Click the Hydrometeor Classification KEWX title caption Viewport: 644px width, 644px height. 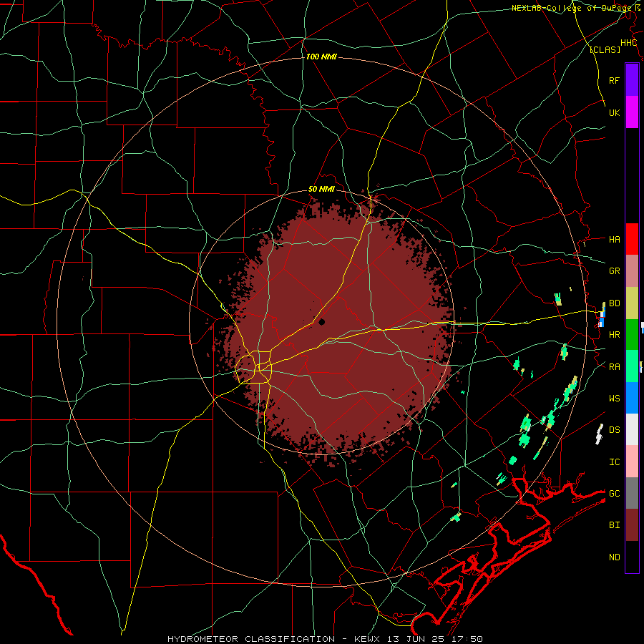point(325,639)
